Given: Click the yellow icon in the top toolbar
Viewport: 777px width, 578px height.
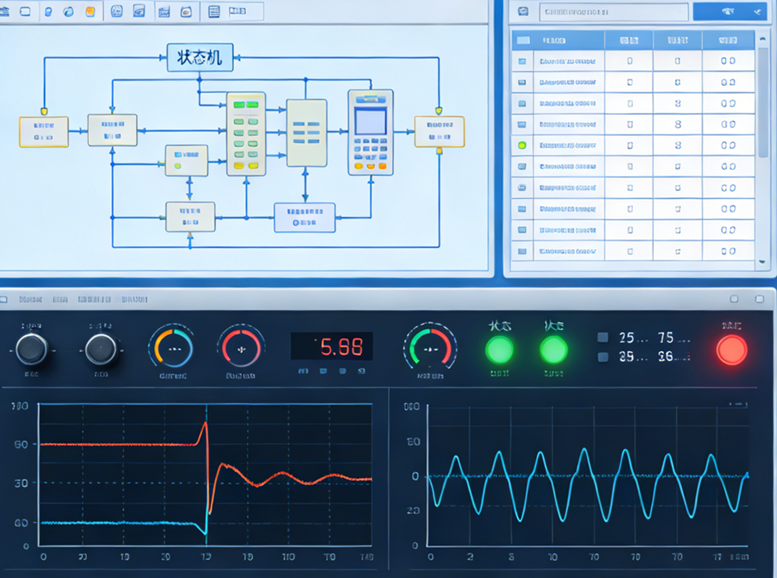Looking at the screenshot, I should 91,12.
